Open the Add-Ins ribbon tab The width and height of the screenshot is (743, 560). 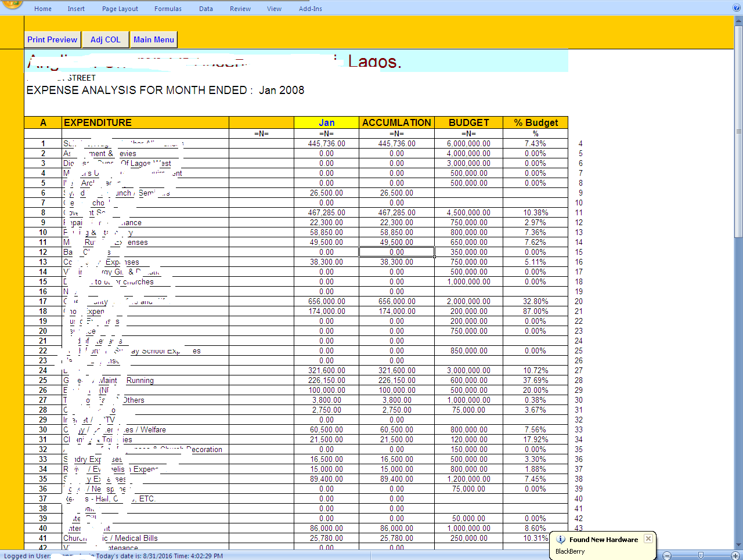(311, 9)
